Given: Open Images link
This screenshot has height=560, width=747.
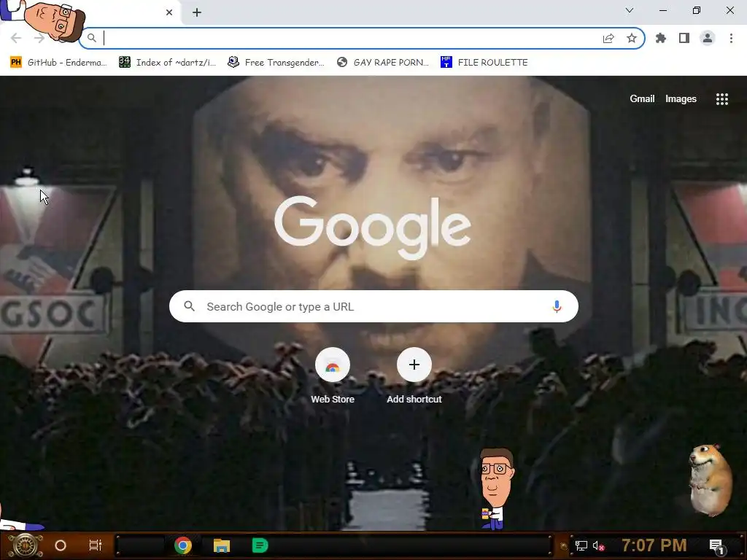Looking at the screenshot, I should click(x=681, y=98).
